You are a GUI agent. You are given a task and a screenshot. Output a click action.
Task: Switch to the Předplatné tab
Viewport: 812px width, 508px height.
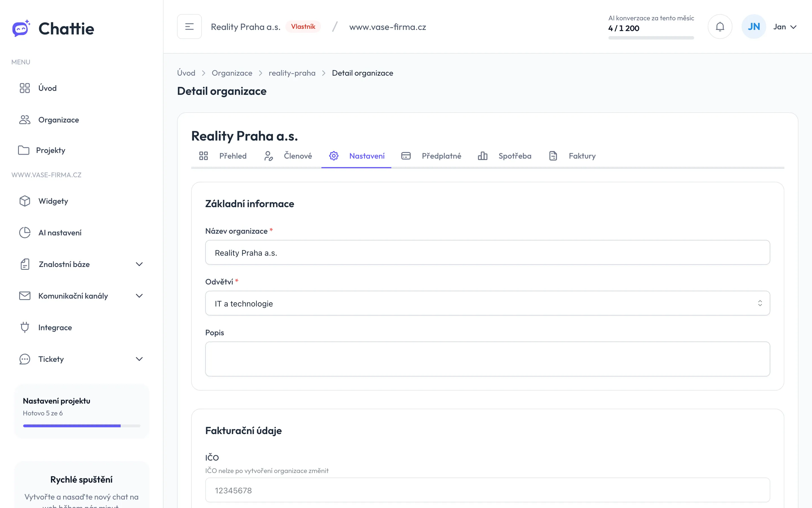(x=431, y=156)
